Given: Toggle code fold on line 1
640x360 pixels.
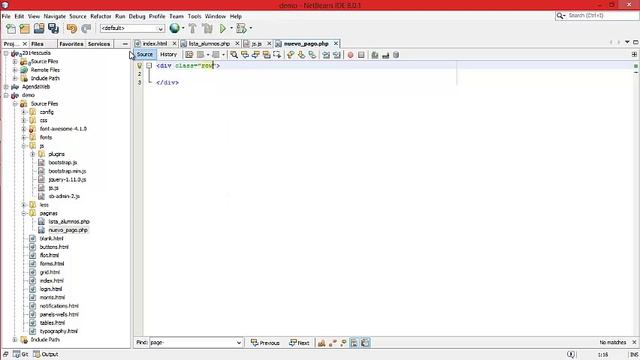Looking at the screenshot, I should click(x=149, y=65).
